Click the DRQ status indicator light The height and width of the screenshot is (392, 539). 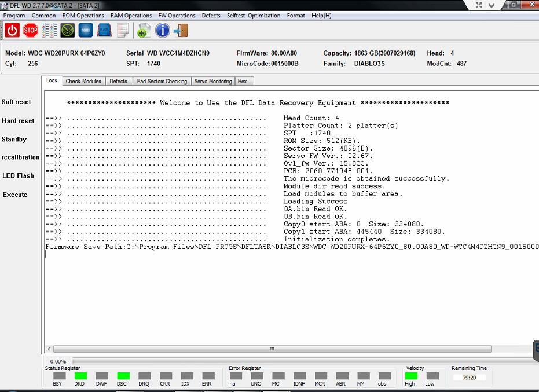point(145,376)
